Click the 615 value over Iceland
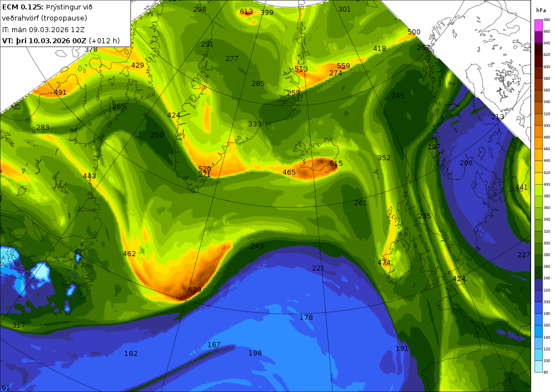The width and height of the screenshot is (555, 392). pos(336,164)
